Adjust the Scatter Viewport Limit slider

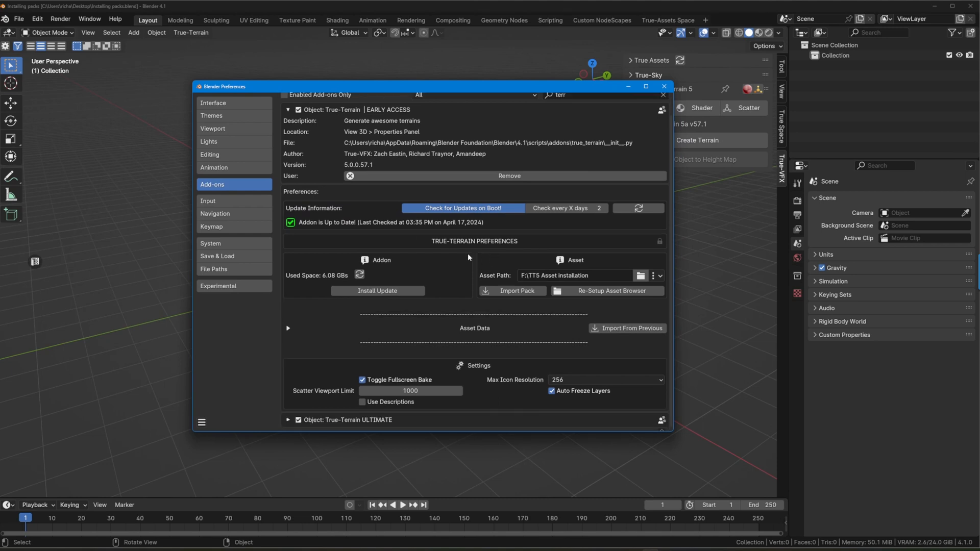point(410,391)
